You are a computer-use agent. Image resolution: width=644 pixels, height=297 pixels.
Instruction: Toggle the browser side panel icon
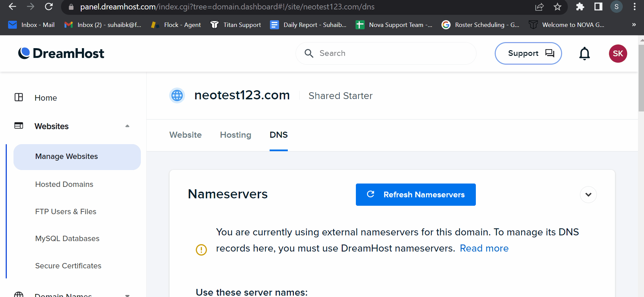tap(598, 7)
